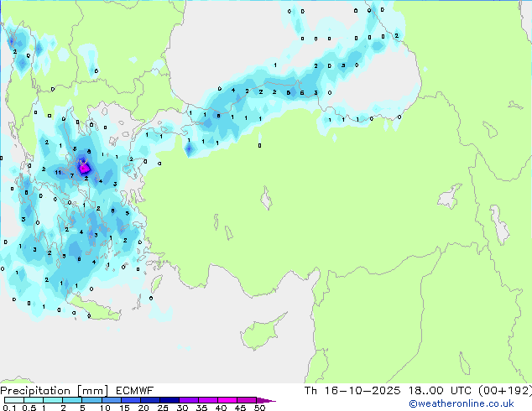Click the legend scale label "15"
The width and height of the screenshot is (532, 411).
coord(124,408)
